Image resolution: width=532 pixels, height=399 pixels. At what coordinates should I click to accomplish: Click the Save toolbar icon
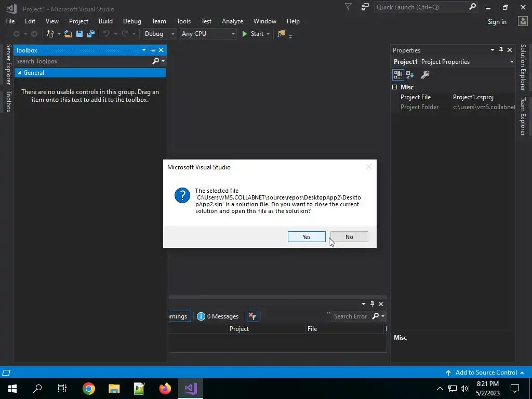point(79,34)
